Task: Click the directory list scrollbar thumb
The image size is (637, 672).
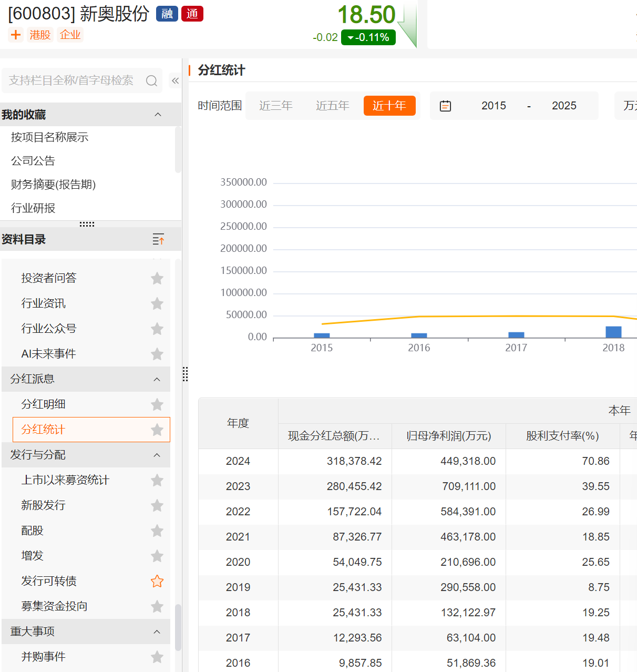Action: [178, 628]
